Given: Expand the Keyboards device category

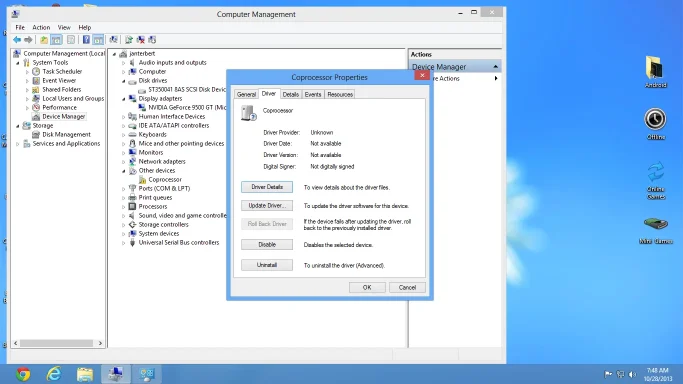Looking at the screenshot, I should (124, 135).
